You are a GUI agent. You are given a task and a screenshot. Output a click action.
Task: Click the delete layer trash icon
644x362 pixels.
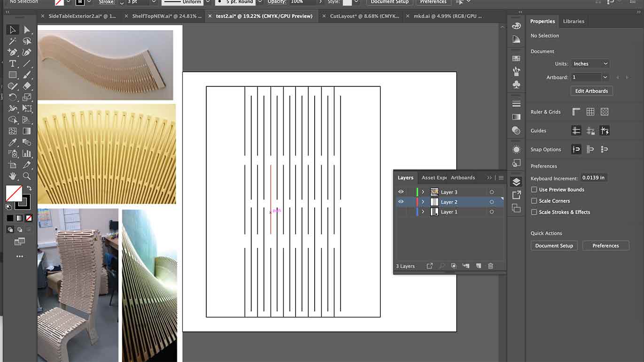tap(490, 266)
